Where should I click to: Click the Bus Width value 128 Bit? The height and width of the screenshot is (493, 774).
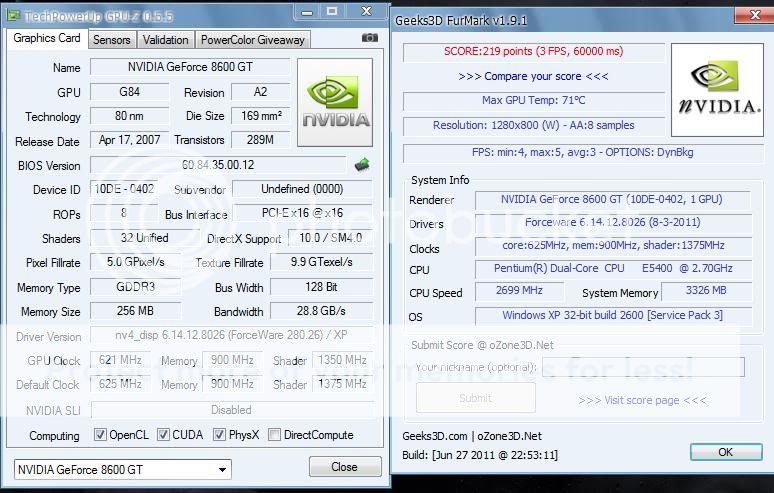tap(321, 287)
